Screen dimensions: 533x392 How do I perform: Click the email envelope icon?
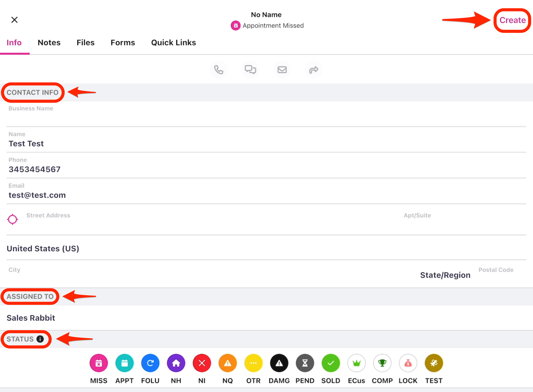[282, 70]
